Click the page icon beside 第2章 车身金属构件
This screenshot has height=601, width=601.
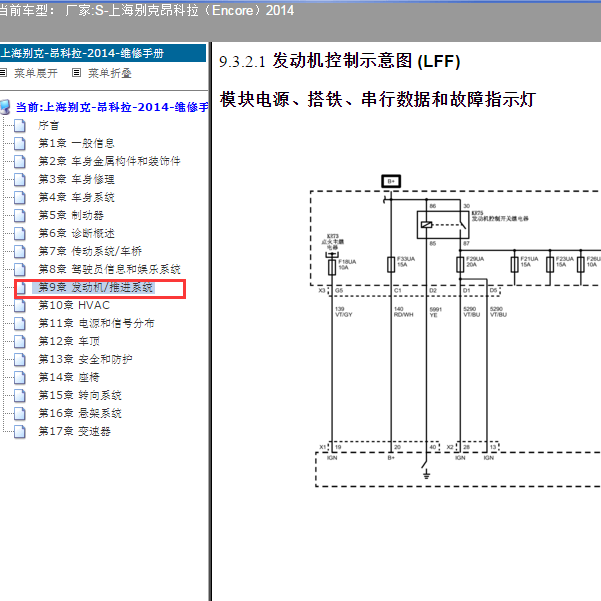click(20, 161)
